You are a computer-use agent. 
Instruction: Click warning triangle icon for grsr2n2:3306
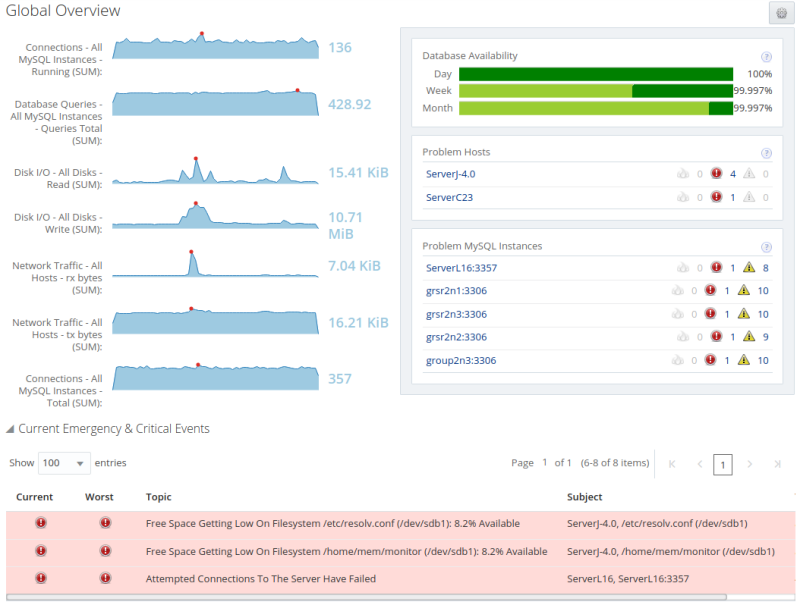click(748, 336)
